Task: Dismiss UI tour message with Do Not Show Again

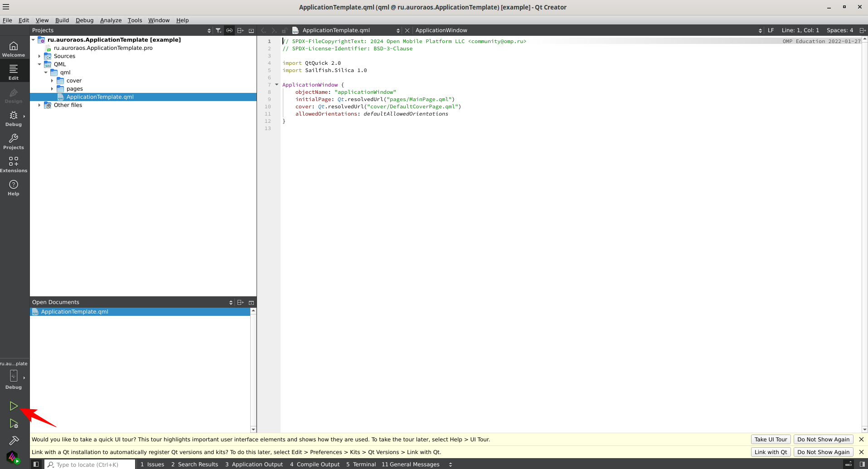Action: coord(823,439)
